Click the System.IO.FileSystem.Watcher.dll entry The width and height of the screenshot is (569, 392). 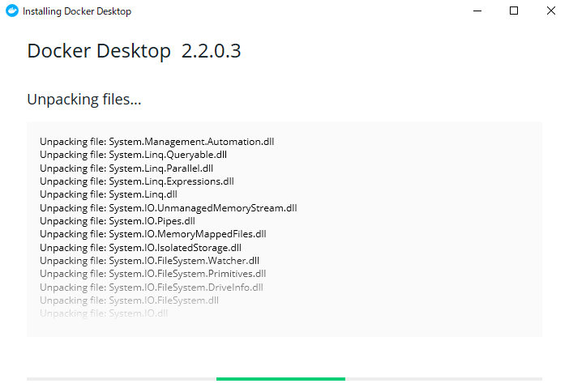point(149,261)
